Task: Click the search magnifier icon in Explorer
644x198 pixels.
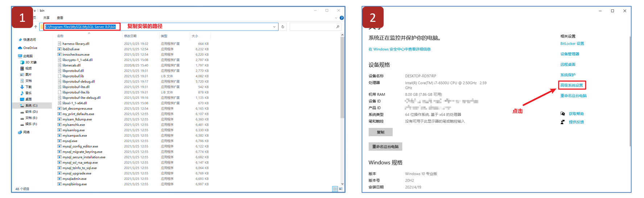Action: pos(338,27)
